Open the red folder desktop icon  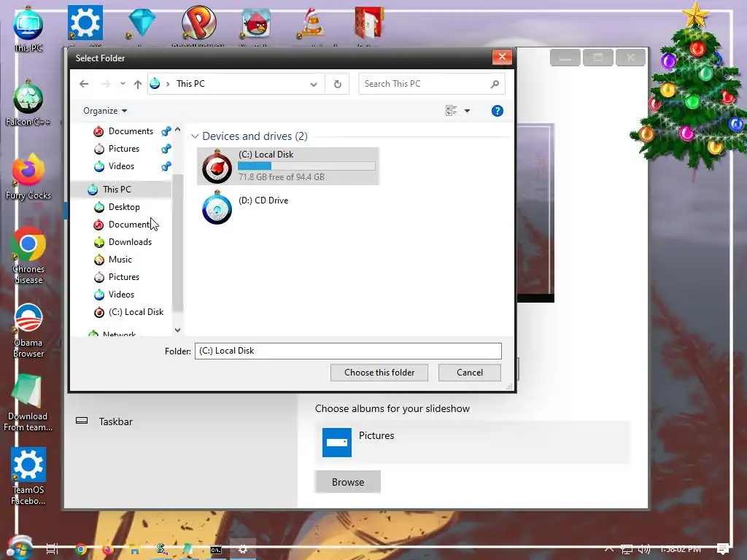369,23
